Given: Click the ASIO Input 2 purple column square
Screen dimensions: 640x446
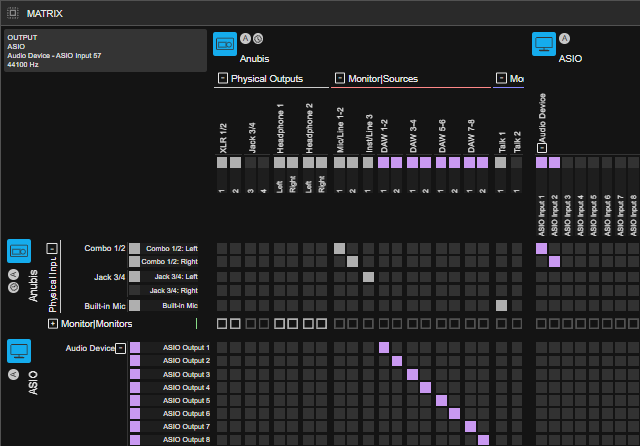Looking at the screenshot, I should [554, 162].
